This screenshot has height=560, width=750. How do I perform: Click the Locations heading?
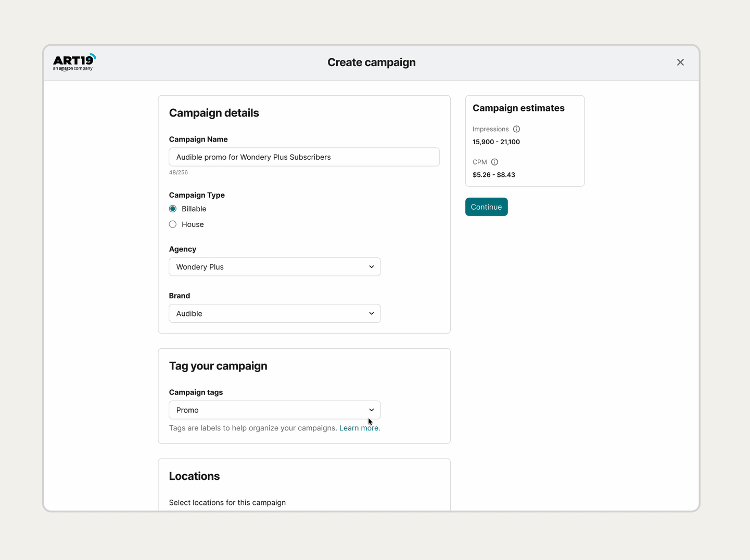194,476
